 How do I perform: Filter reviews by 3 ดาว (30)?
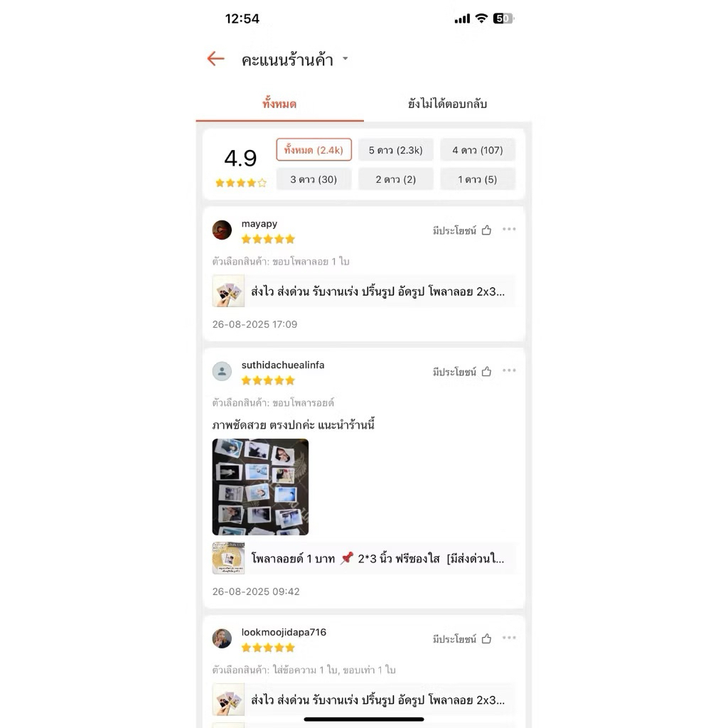tap(314, 179)
